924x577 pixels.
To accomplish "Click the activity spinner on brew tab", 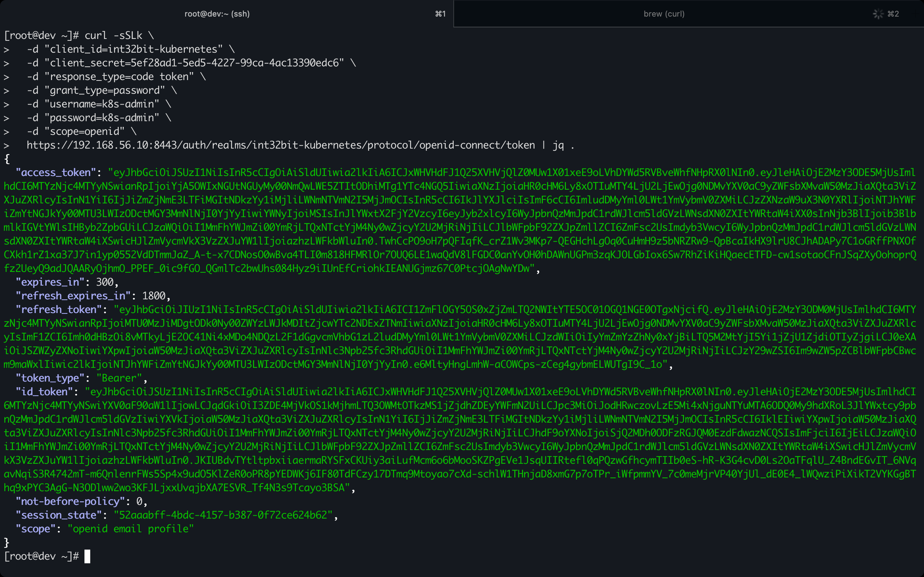I will coord(878,14).
